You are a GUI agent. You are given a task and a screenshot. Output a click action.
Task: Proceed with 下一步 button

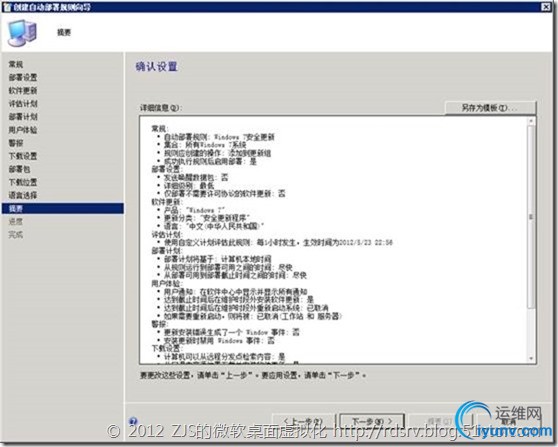372,421
